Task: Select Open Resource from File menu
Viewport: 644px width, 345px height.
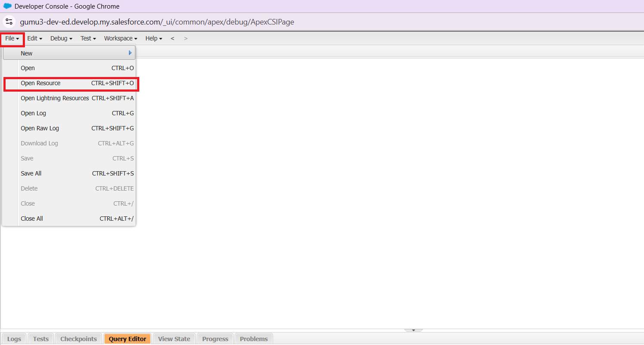Action: (x=41, y=83)
